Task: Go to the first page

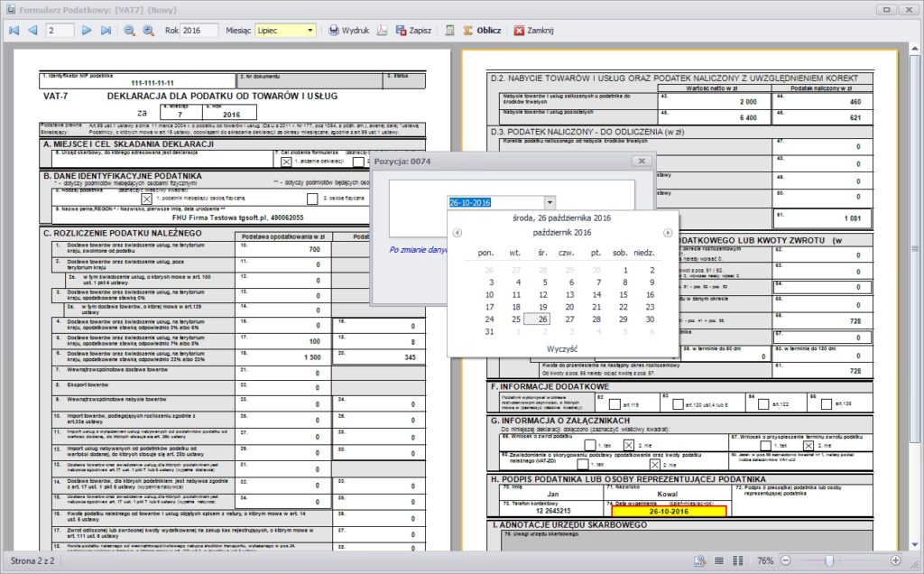Action: click(14, 30)
